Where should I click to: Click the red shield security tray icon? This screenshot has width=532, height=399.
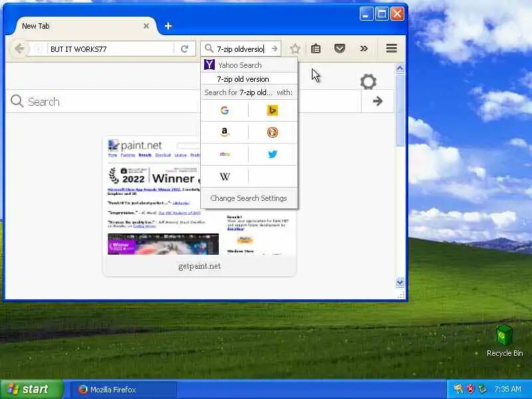point(470,389)
